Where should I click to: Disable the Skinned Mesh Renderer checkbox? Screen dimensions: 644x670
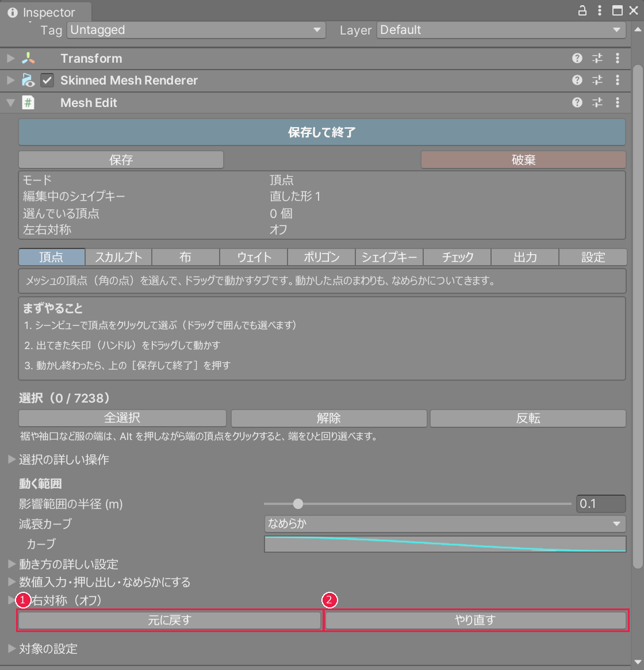[x=47, y=81]
